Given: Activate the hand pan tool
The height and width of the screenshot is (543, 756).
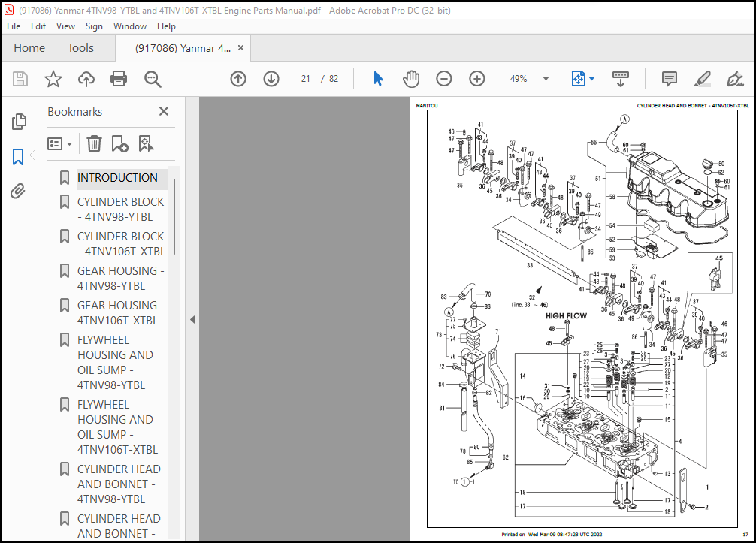Looking at the screenshot, I should tap(411, 79).
